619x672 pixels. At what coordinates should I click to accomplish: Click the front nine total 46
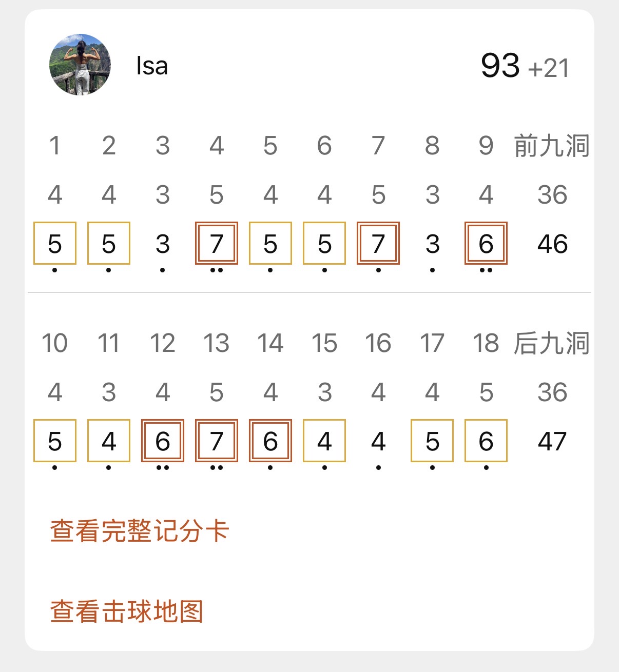pos(552,244)
